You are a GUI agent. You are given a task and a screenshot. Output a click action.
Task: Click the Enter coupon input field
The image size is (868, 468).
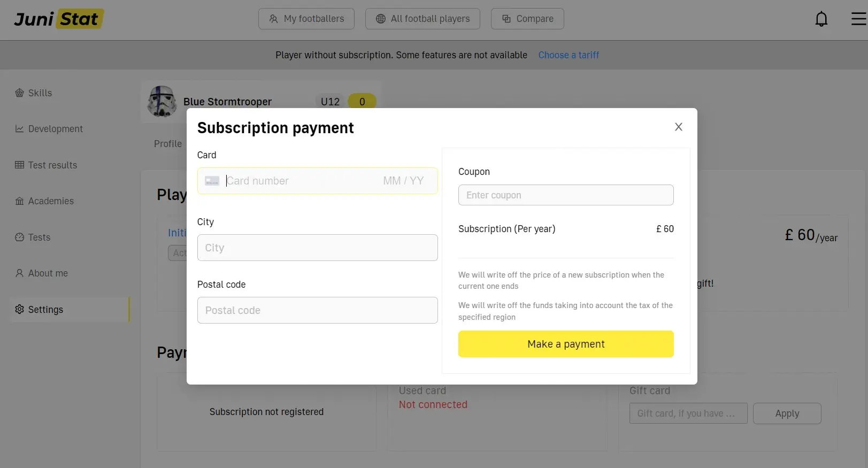pyautogui.click(x=566, y=195)
